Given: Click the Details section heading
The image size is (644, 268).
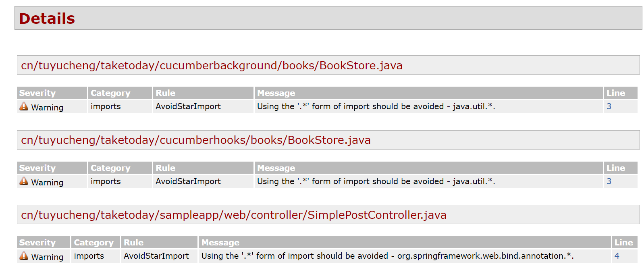Looking at the screenshot, I should click(x=47, y=19).
